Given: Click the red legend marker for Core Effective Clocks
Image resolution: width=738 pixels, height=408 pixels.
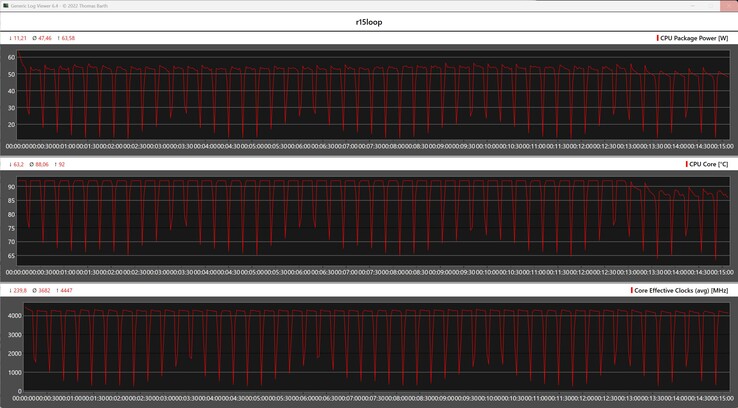Looking at the screenshot, I should click(x=631, y=290).
